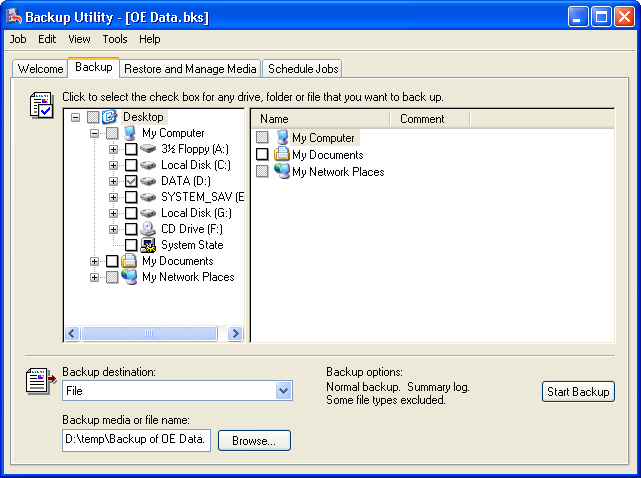Tick the My Documents checkbox in right pane

[x=262, y=155]
